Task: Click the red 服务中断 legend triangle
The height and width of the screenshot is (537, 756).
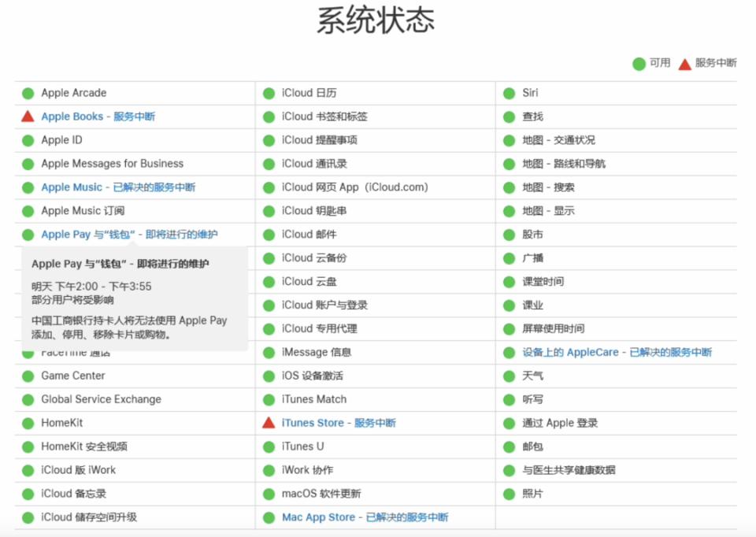Action: pos(684,64)
